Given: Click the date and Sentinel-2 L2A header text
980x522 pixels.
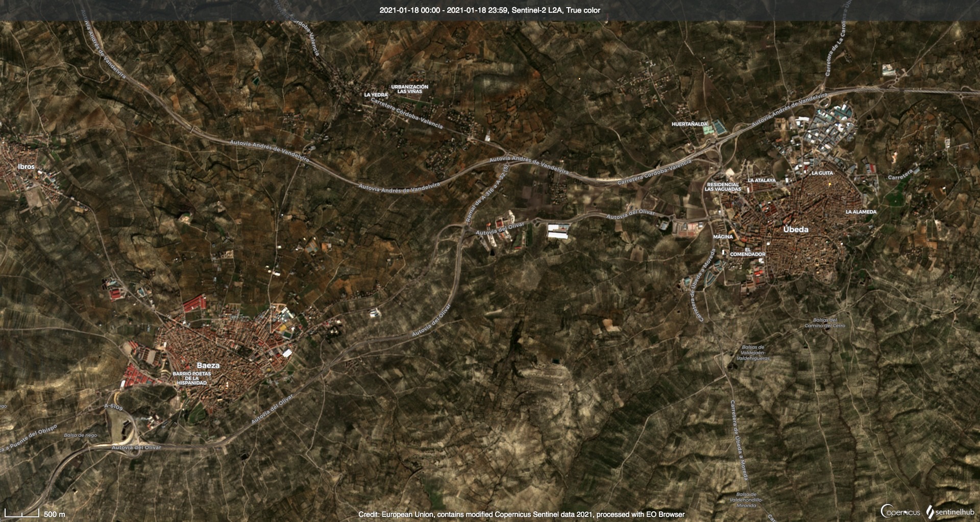Looking at the screenshot, I should [490, 10].
